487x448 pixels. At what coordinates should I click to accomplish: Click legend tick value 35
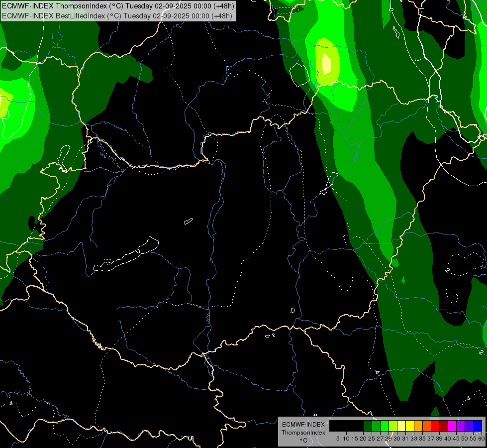422,439
